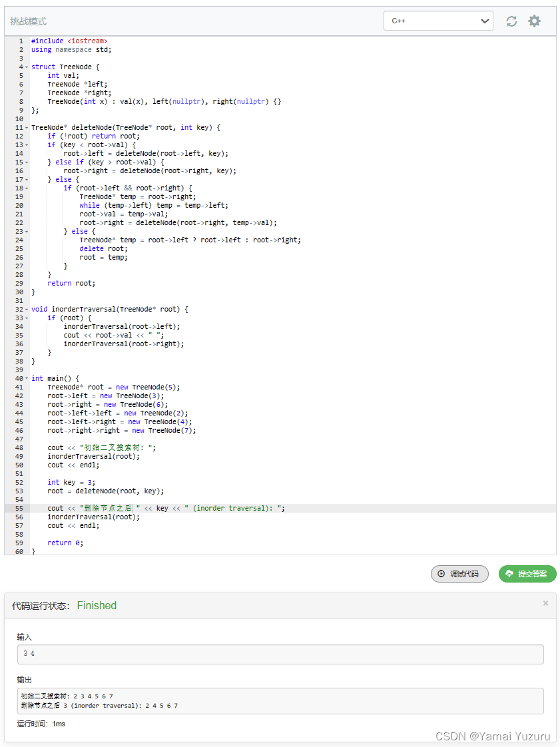
Task: Click the 挑战模式 label
Action: 29,21
